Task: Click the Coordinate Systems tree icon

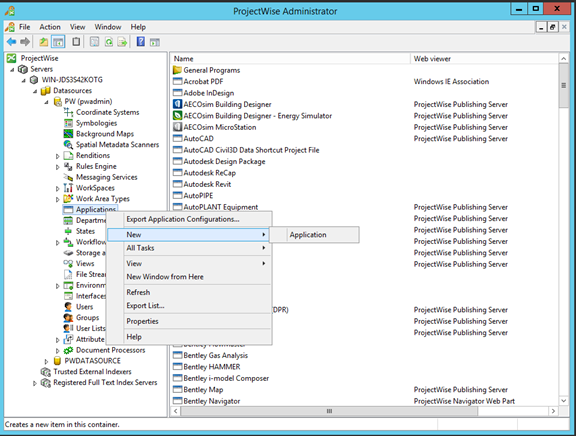Action: point(68,112)
